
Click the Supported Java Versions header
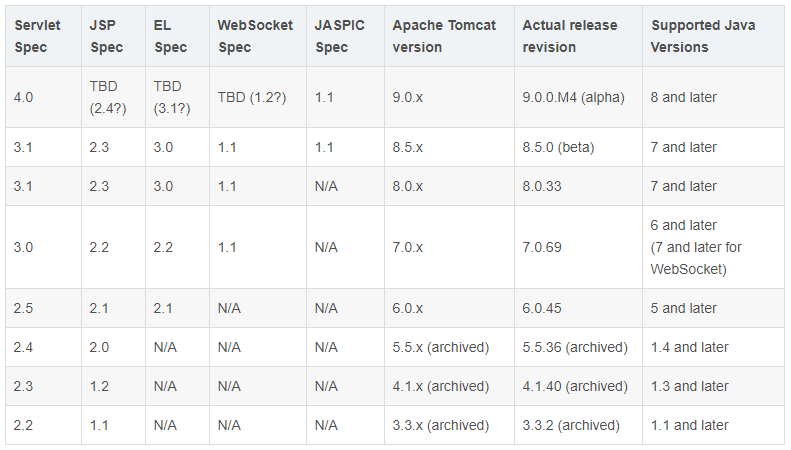[696, 35]
